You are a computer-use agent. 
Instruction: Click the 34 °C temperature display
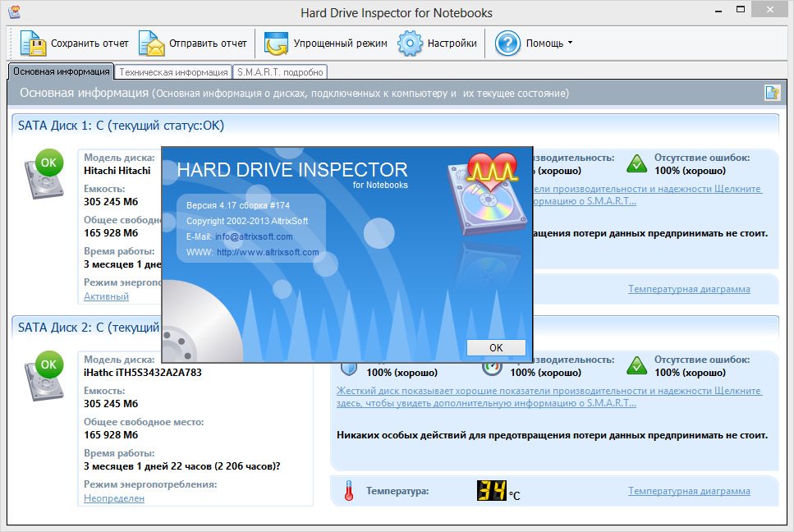(x=498, y=490)
